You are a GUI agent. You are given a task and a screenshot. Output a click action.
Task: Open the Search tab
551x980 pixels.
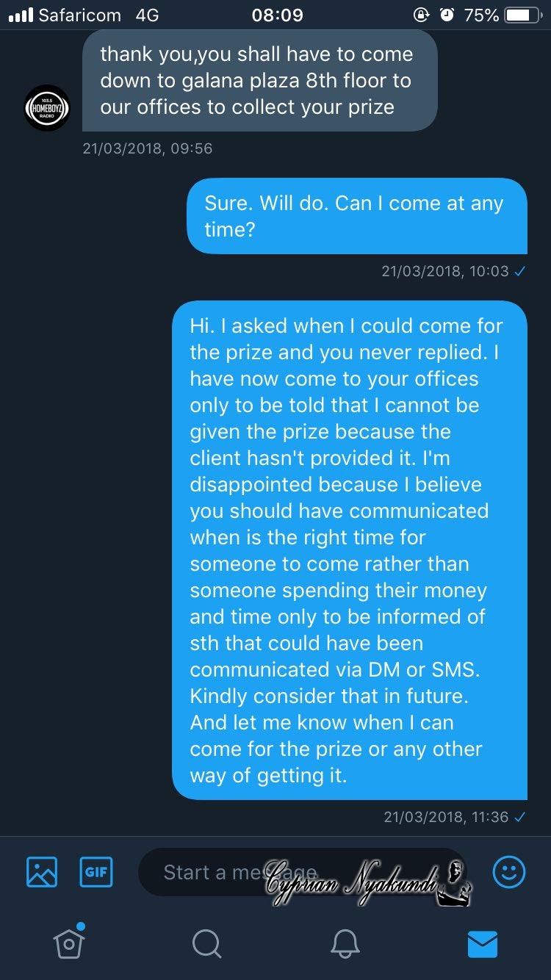click(206, 943)
